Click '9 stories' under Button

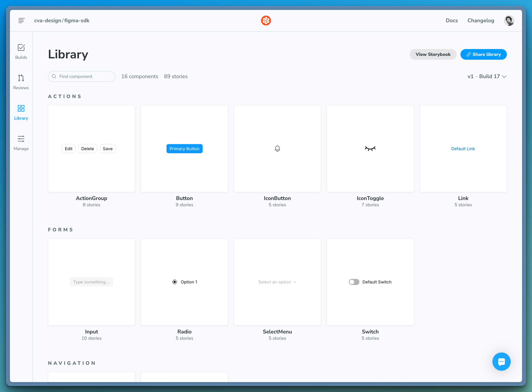184,205
